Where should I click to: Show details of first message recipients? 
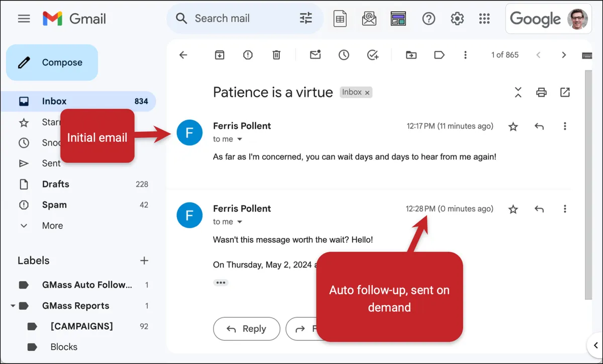pos(240,139)
